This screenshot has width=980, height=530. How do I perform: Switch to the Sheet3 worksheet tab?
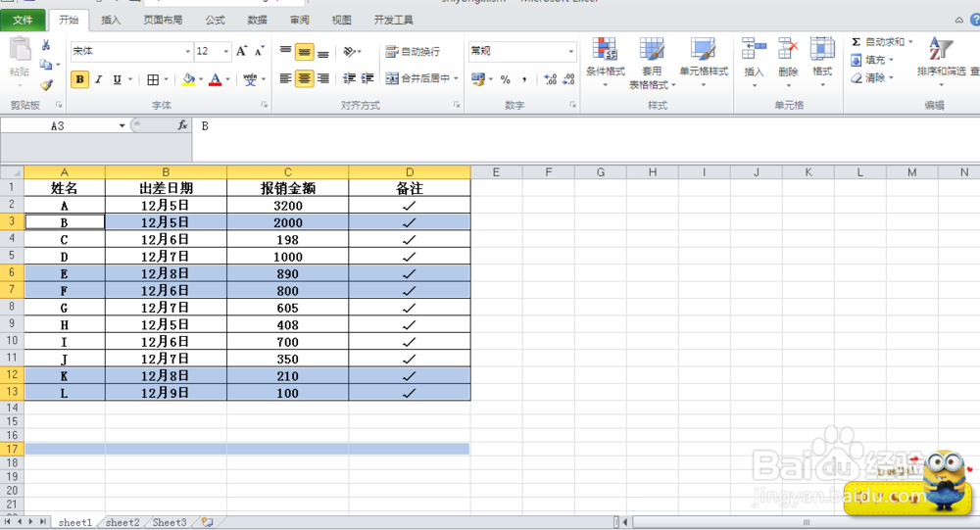(x=170, y=522)
